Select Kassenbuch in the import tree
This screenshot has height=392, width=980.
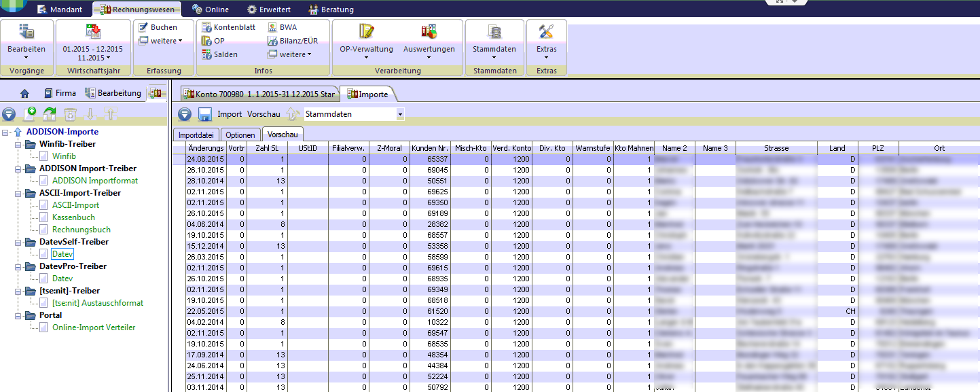(73, 217)
